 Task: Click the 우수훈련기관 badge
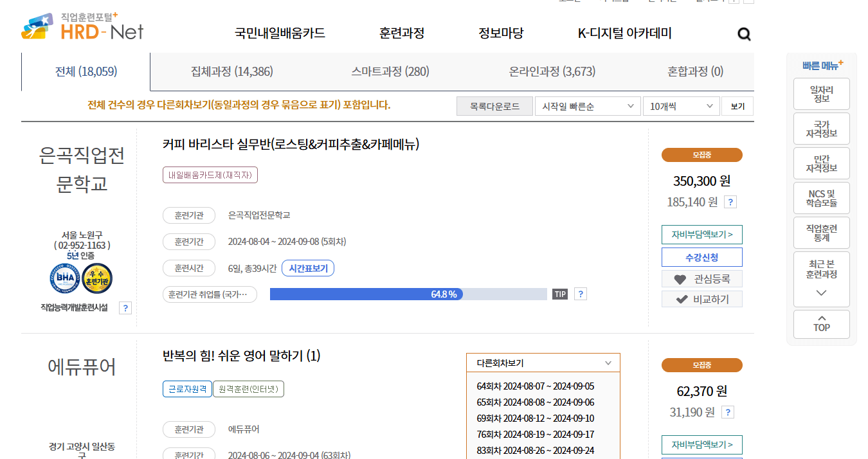[97, 278]
